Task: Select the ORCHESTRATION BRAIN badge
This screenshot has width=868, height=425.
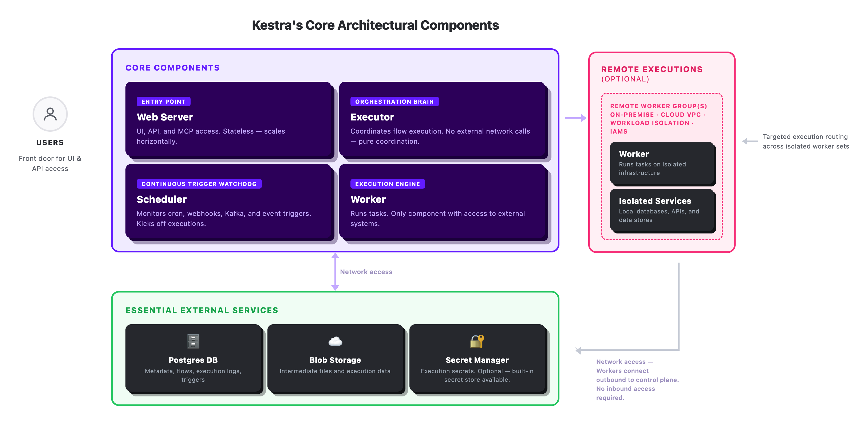Action: [x=394, y=102]
